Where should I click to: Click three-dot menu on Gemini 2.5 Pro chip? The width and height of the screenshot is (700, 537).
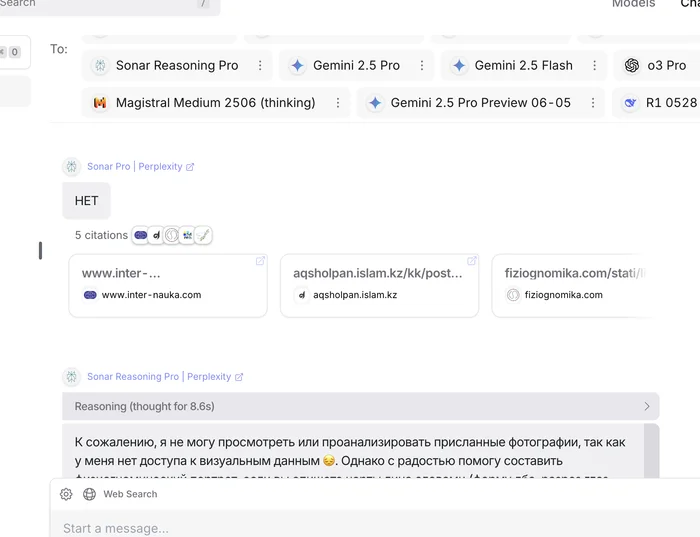coord(422,66)
